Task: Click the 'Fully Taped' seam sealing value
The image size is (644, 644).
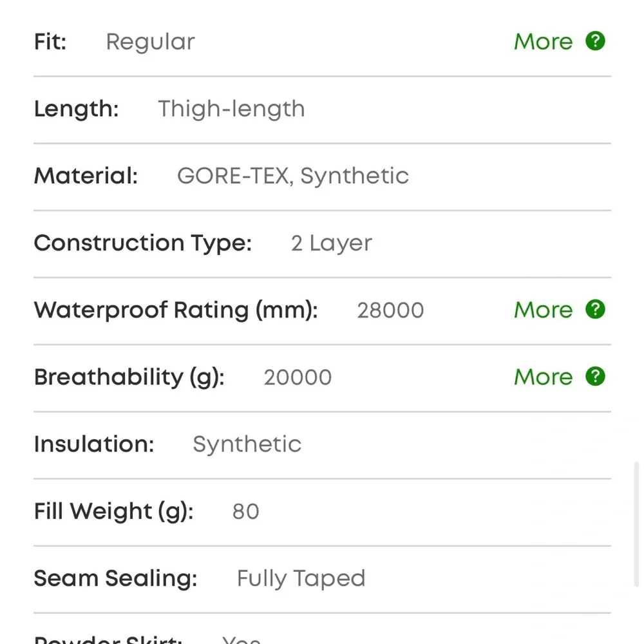Action: [301, 578]
